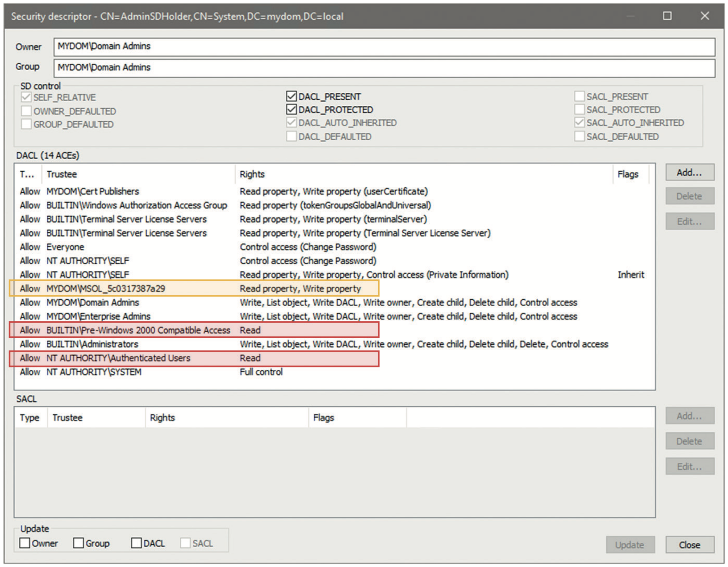Select the Authenticated Users Read entry
728x567 pixels.
coord(152,358)
